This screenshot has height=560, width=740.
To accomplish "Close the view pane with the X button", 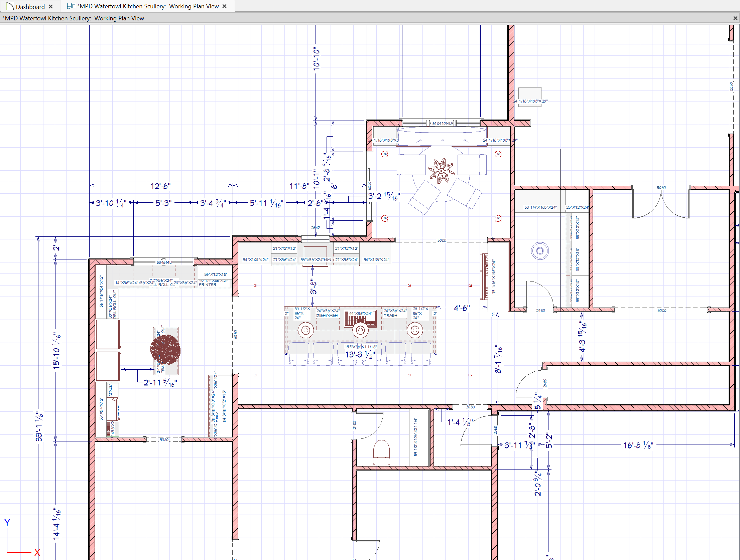I will coord(735,18).
